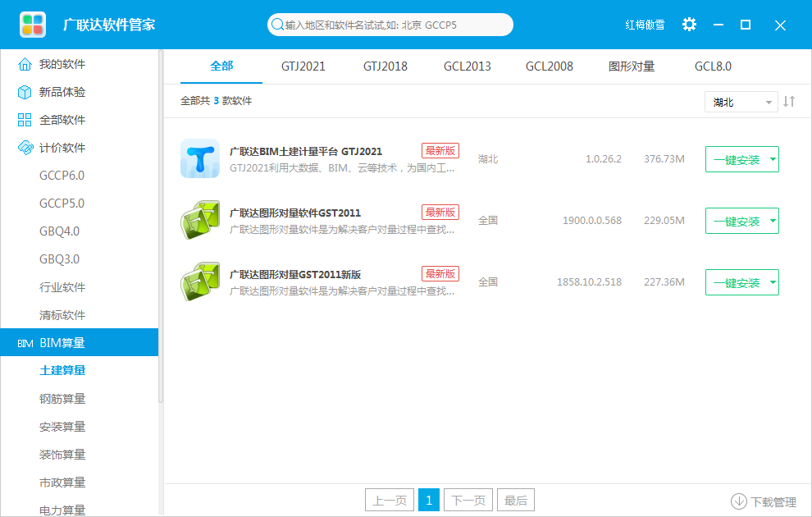The image size is (812, 517).
Task: Toggle the sort order arrows icon
Action: click(x=789, y=102)
